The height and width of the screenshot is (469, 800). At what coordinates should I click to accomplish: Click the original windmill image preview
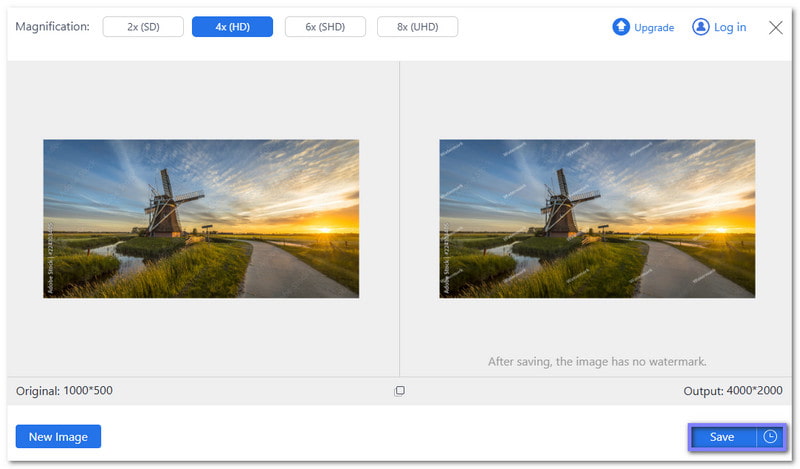[x=201, y=218]
